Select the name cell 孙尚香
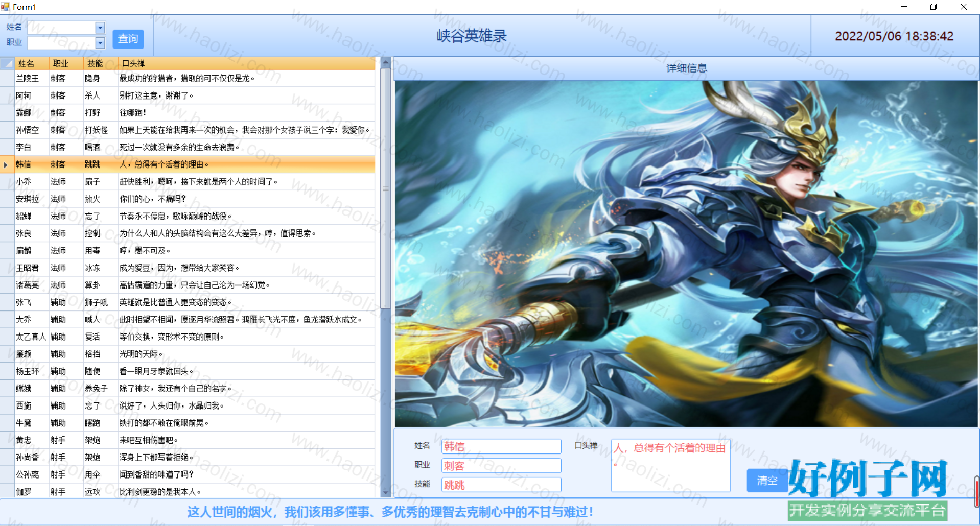The height and width of the screenshot is (526, 980). (32, 458)
